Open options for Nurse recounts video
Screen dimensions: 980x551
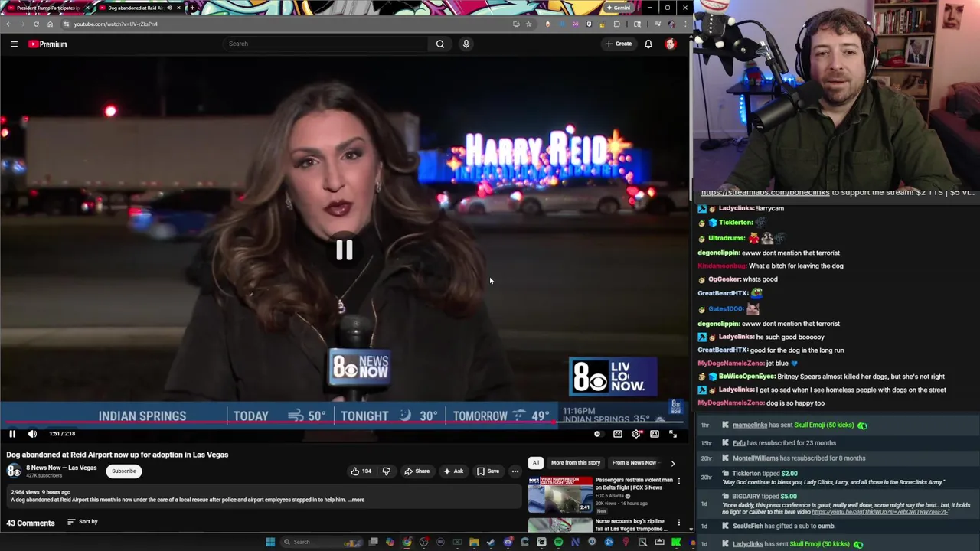[x=678, y=523]
